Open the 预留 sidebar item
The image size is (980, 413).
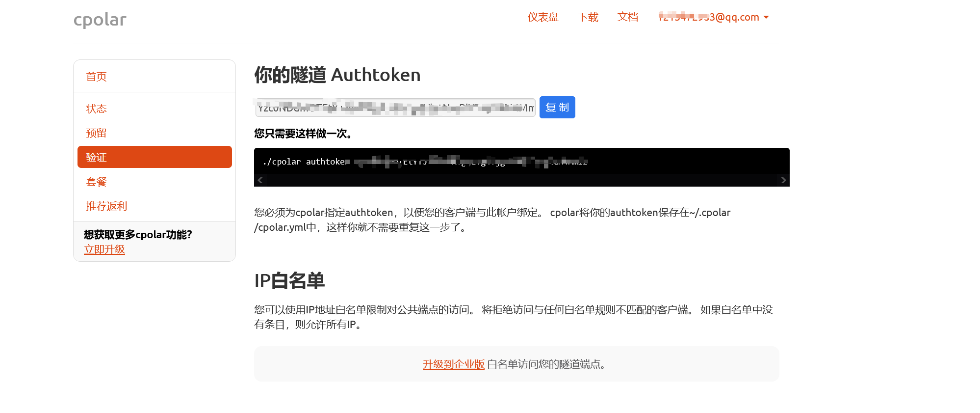pyautogui.click(x=96, y=133)
